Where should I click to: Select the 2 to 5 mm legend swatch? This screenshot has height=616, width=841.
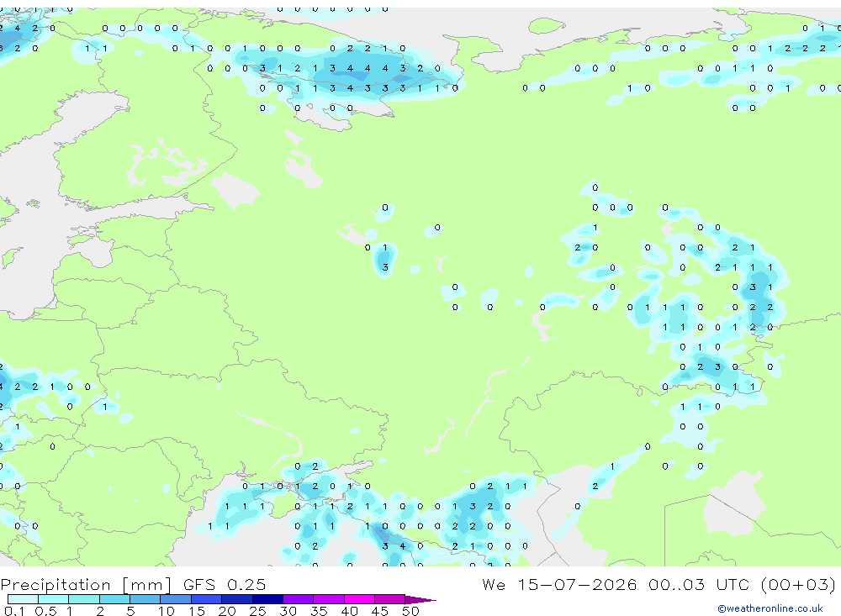pos(114,599)
